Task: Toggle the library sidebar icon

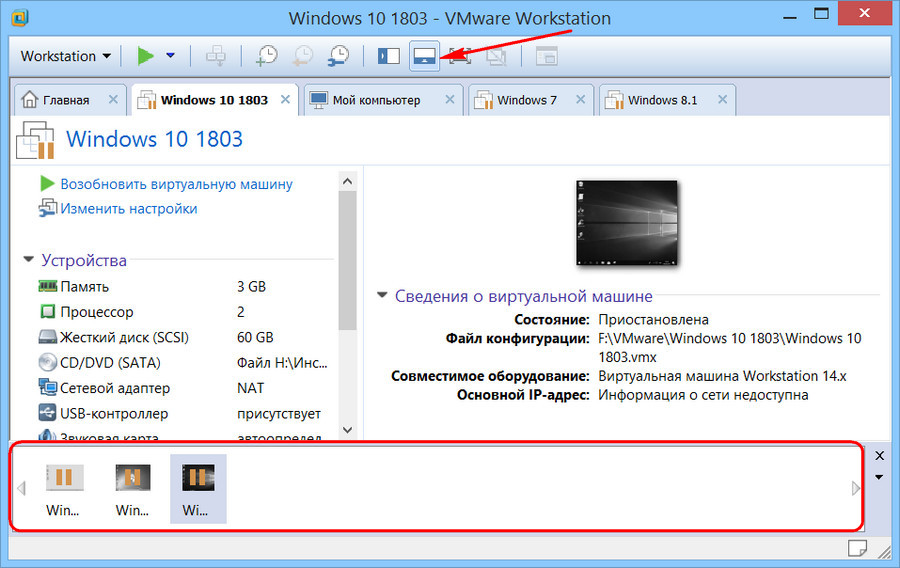Action: tap(389, 56)
